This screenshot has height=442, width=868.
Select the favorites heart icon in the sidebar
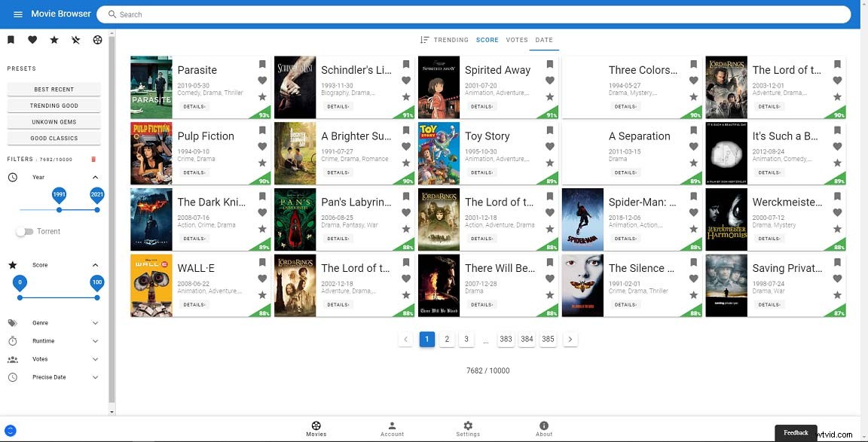coord(32,39)
